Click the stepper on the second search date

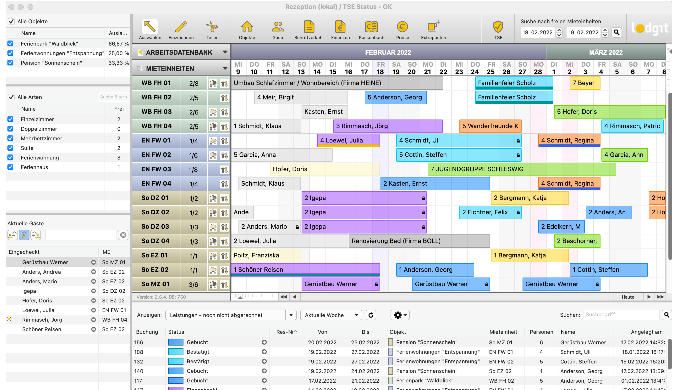[605, 32]
